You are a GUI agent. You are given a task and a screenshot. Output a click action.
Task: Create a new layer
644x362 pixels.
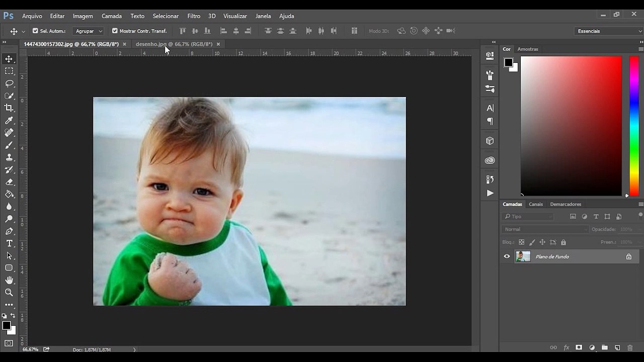click(x=617, y=347)
